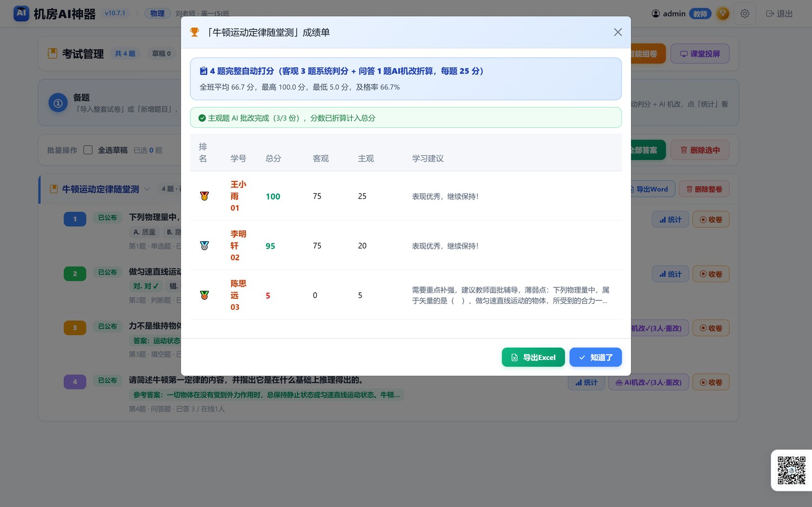Click 收卷 button for question 1
The image size is (812, 507).
[x=711, y=220]
